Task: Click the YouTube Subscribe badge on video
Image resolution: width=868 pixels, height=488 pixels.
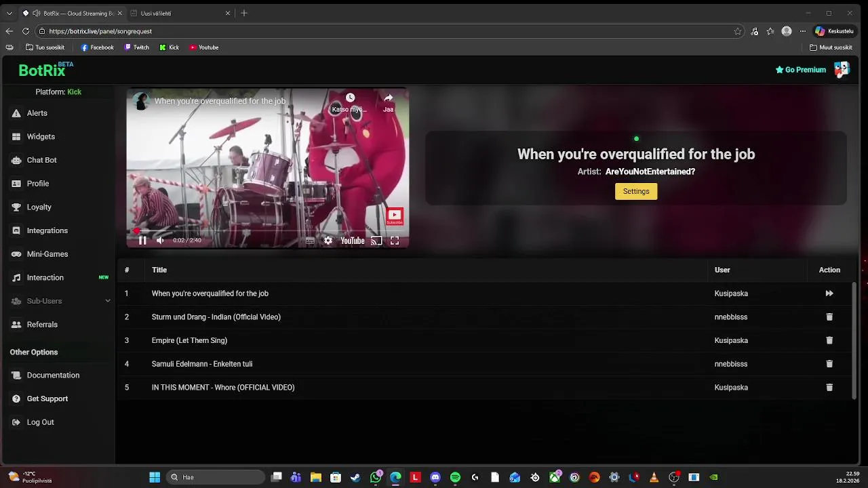Action: click(394, 216)
